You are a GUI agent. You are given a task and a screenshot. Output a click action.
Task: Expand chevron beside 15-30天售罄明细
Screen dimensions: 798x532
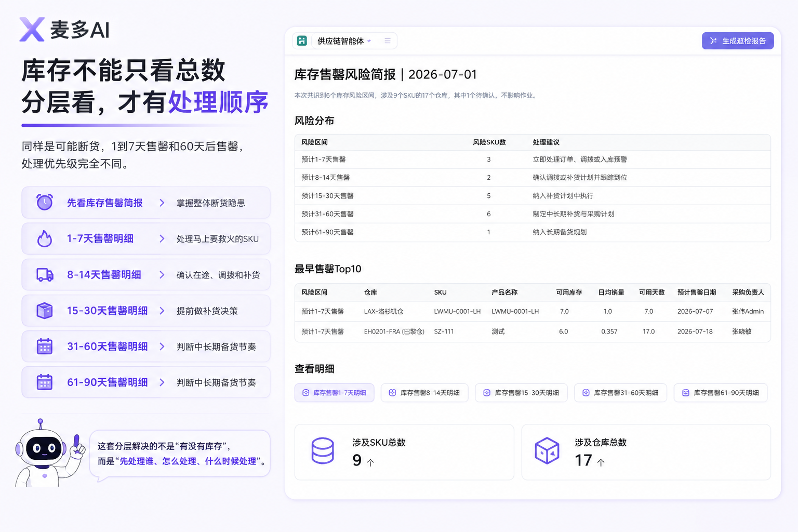162,311
